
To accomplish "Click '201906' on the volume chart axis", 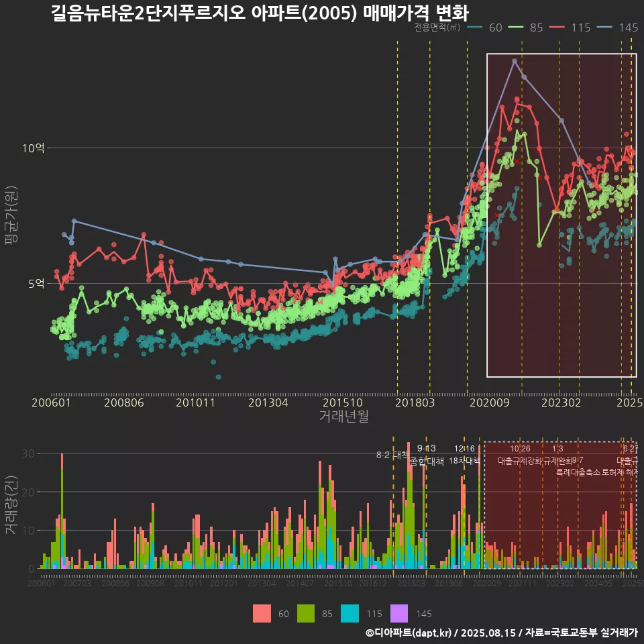I will (x=449, y=583).
